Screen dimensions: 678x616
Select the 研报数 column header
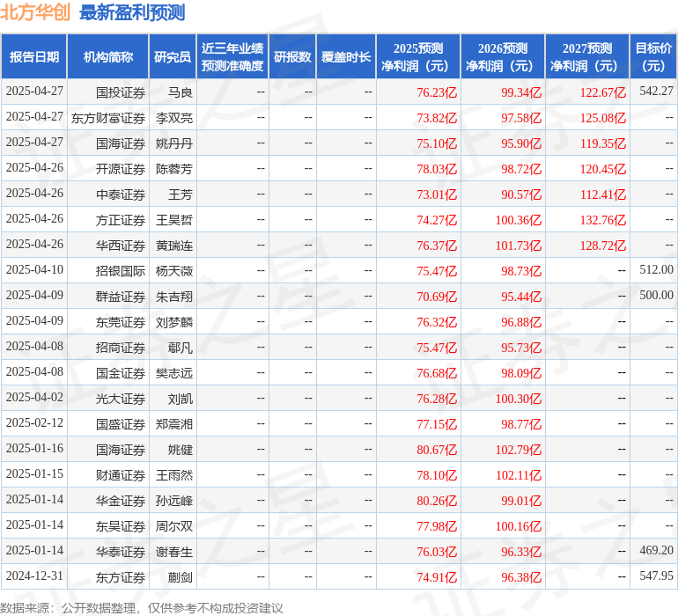point(292,57)
